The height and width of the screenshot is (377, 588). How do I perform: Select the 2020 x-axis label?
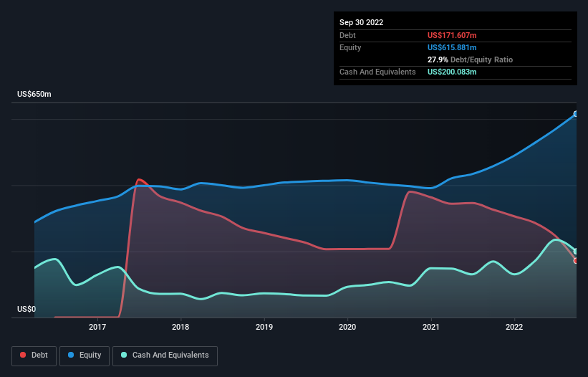point(347,327)
